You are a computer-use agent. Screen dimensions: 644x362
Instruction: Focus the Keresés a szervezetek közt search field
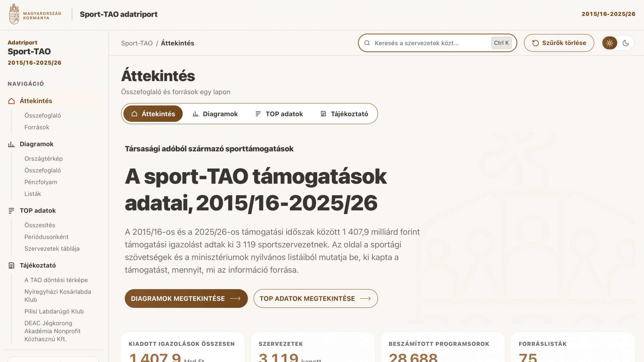pos(437,43)
